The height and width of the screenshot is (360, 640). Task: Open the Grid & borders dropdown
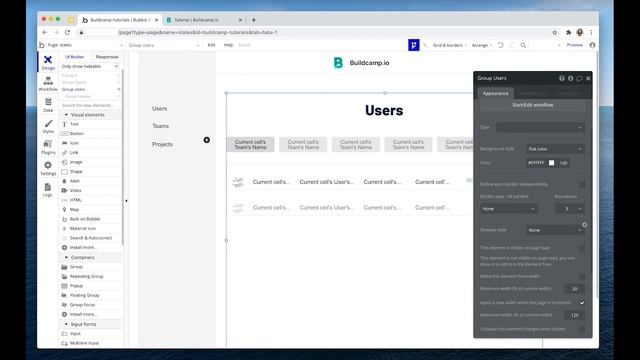(450, 45)
